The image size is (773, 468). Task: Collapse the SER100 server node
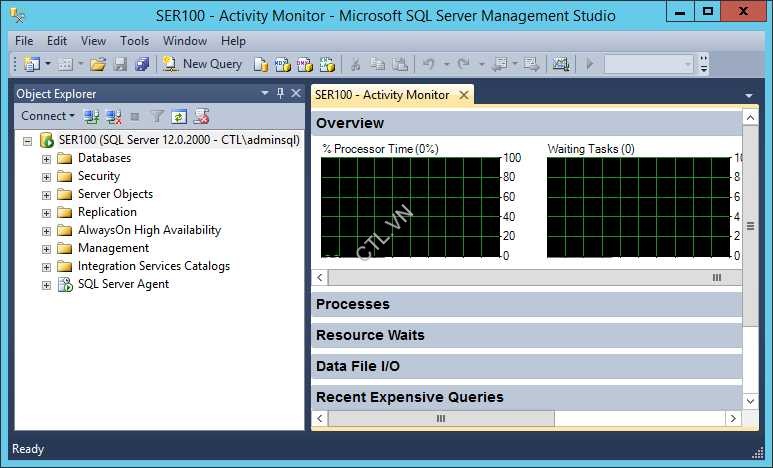[x=28, y=141]
